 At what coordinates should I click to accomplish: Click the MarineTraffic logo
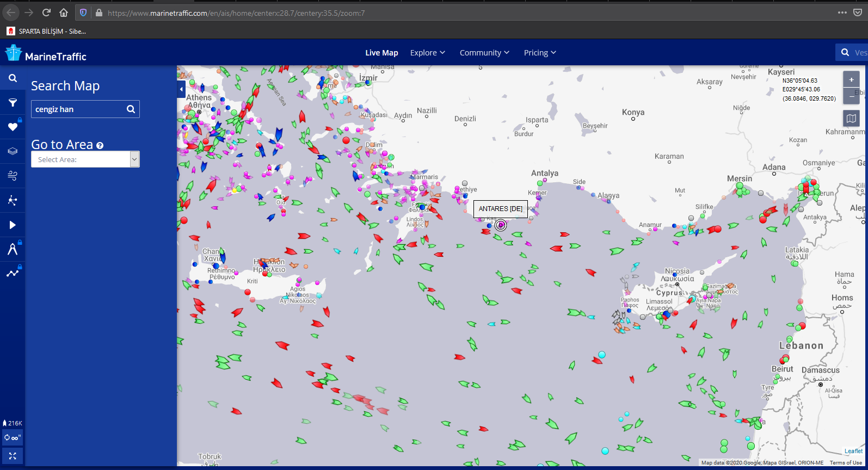(46, 54)
